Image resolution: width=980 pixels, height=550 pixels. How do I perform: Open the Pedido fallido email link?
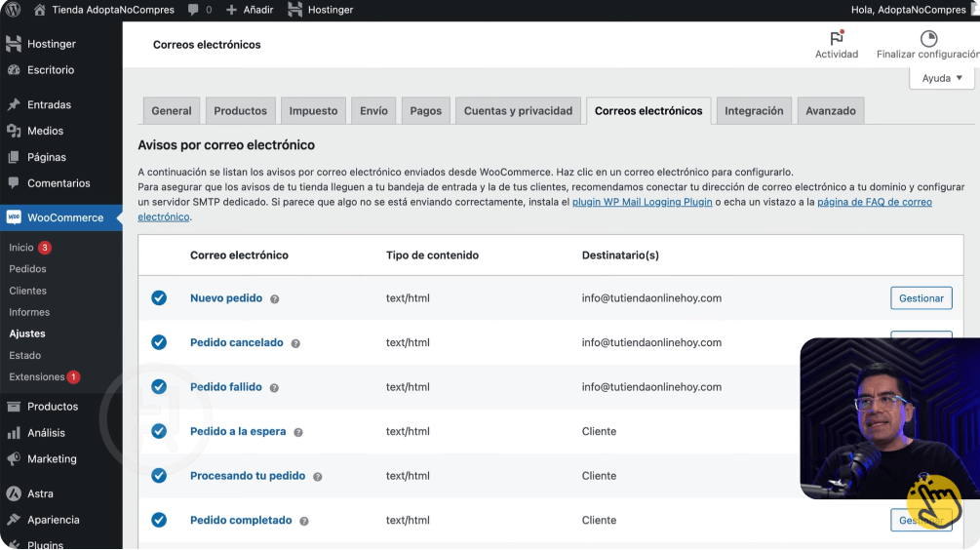click(225, 387)
